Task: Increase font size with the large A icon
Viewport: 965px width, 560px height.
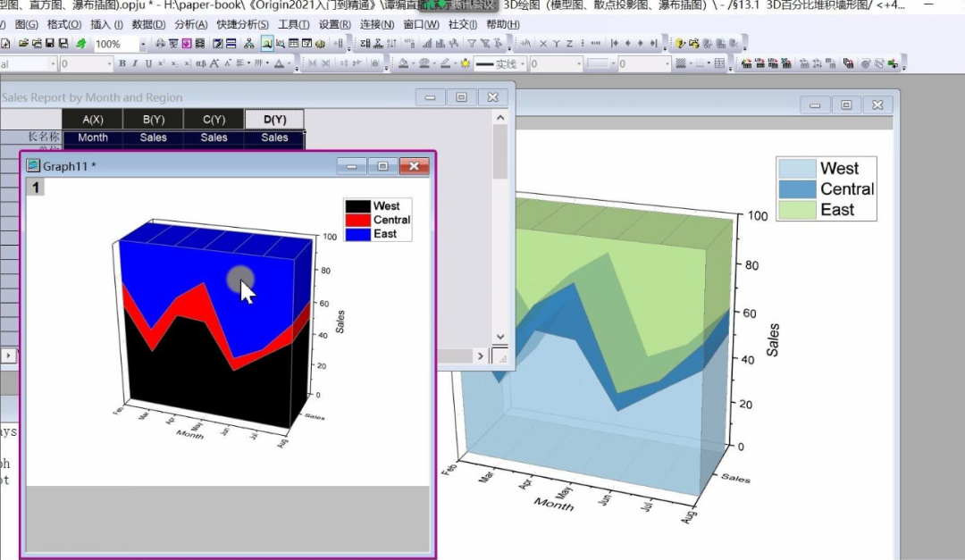Action: click(214, 63)
